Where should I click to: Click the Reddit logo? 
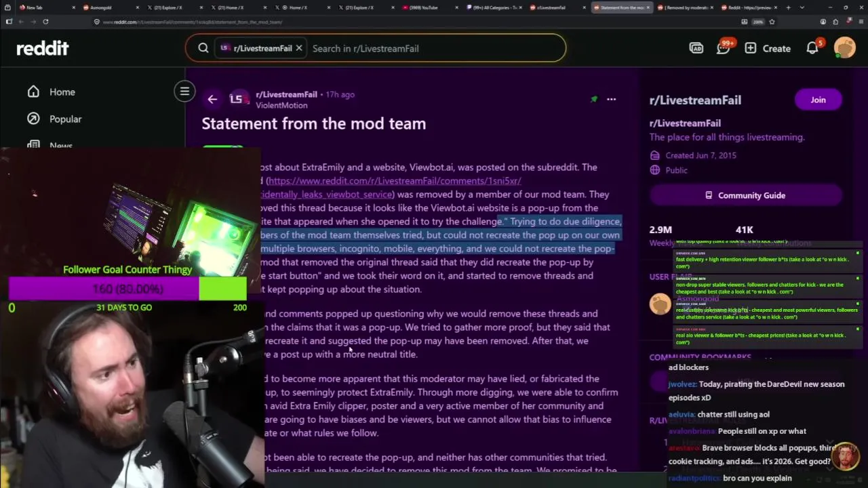[x=43, y=48]
